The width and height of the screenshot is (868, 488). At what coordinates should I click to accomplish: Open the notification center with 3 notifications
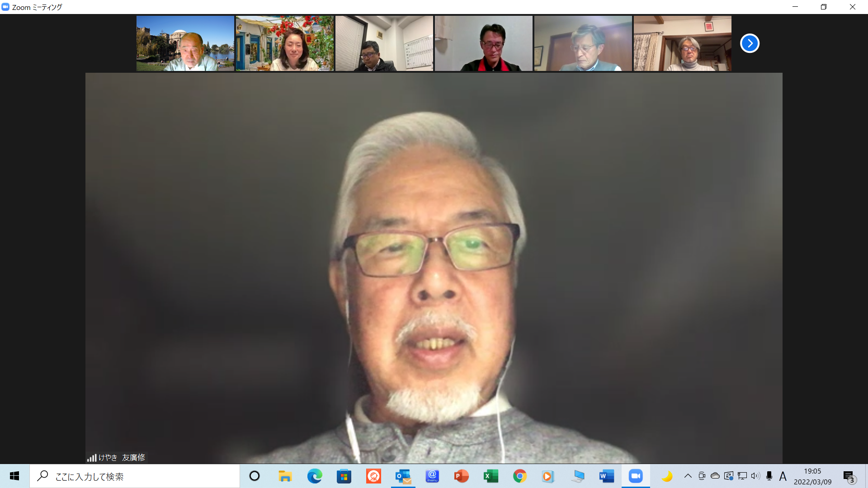click(849, 476)
